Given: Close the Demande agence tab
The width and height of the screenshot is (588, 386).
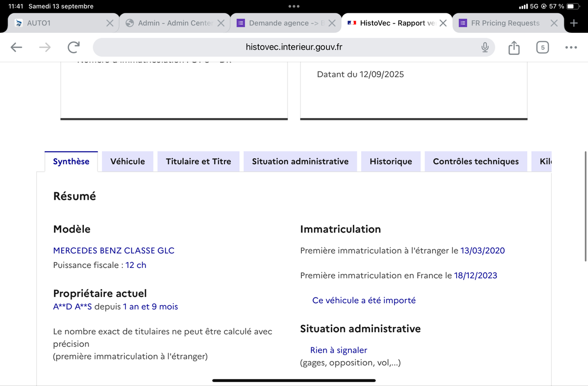Looking at the screenshot, I should (x=332, y=23).
